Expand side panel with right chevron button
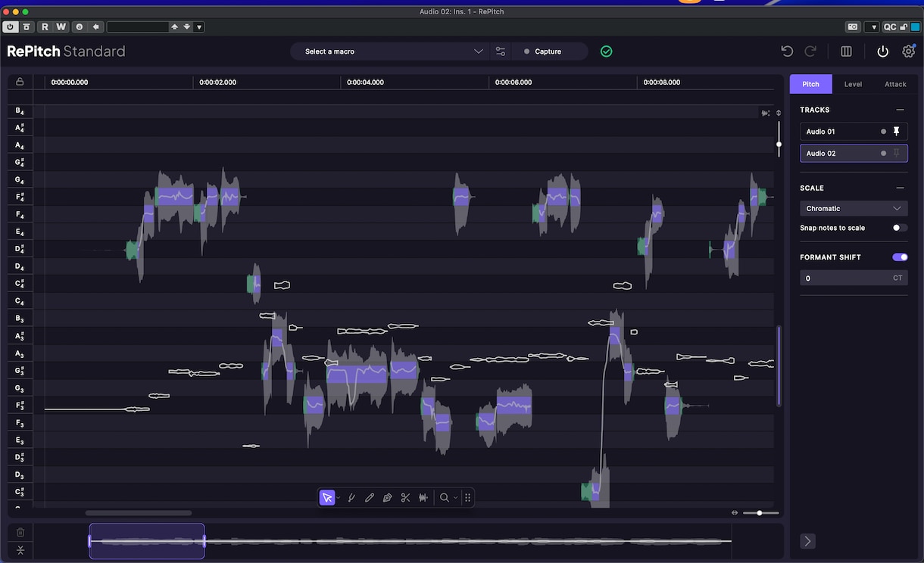Screen dimensions: 924x563 (x=807, y=540)
